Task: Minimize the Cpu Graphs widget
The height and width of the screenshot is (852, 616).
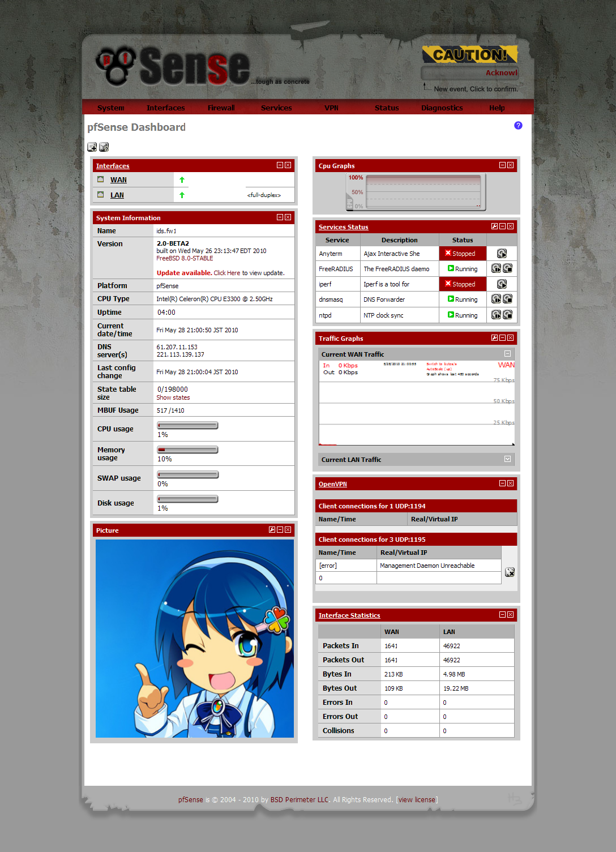Action: (x=502, y=165)
